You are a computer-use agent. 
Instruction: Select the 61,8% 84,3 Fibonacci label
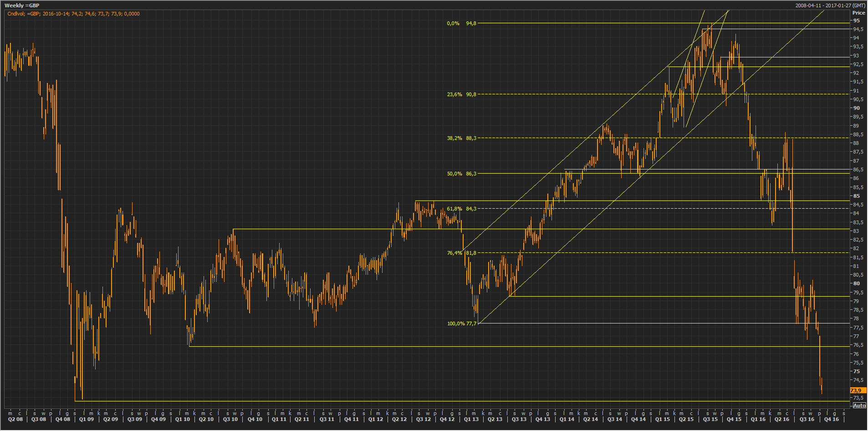pos(461,209)
